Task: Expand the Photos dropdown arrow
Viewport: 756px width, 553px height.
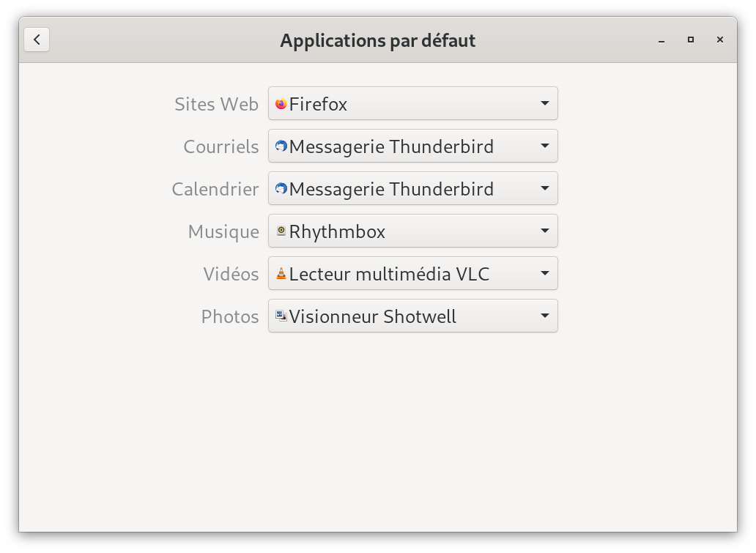Action: 544,316
